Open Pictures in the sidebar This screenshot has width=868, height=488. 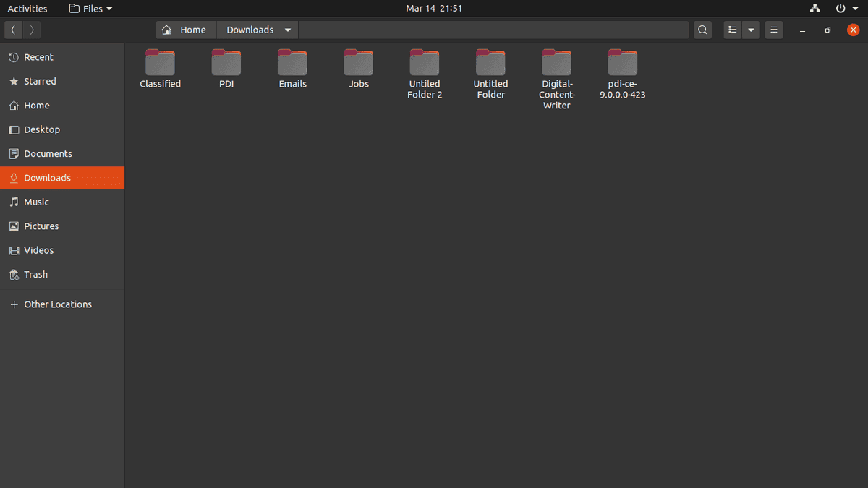(62, 226)
